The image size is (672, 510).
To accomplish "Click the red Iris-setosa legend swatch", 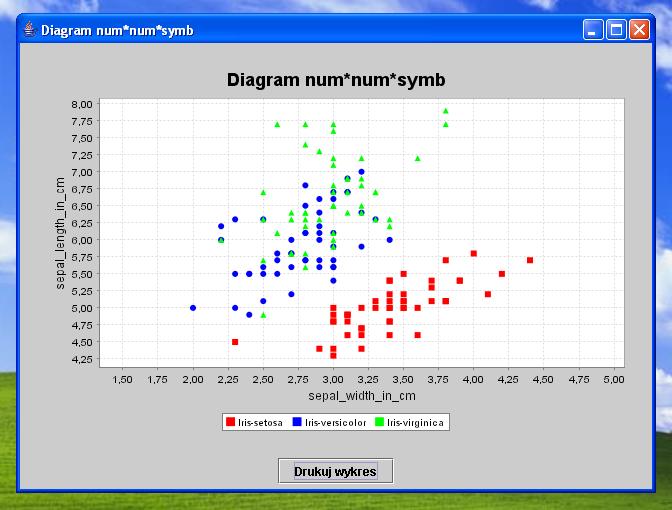I will coord(231,422).
